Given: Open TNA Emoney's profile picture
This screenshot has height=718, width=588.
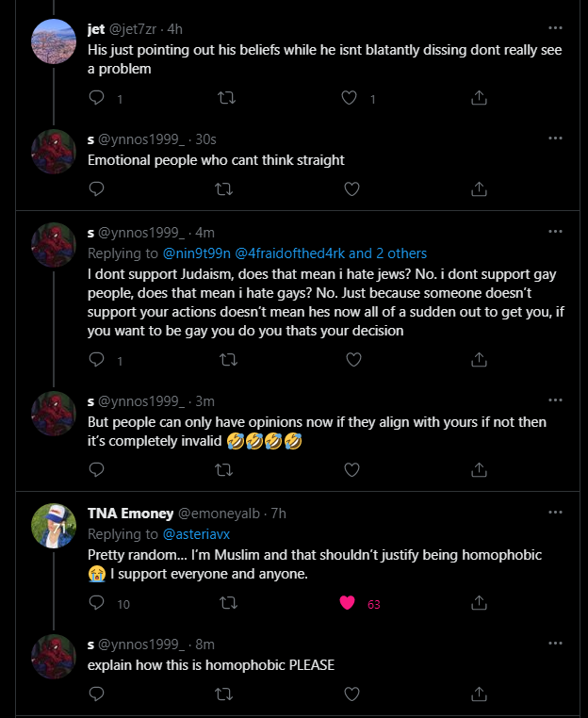Looking at the screenshot, I should [54, 527].
